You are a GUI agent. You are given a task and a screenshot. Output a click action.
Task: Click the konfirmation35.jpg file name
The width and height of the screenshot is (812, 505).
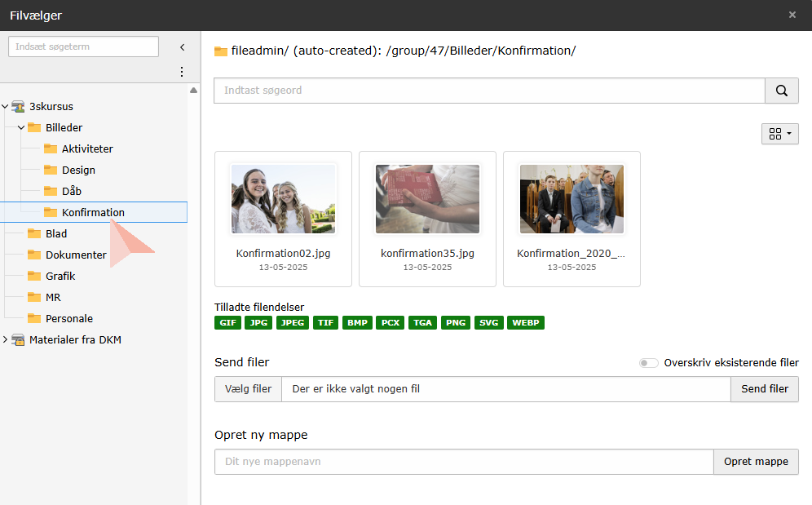[428, 254]
